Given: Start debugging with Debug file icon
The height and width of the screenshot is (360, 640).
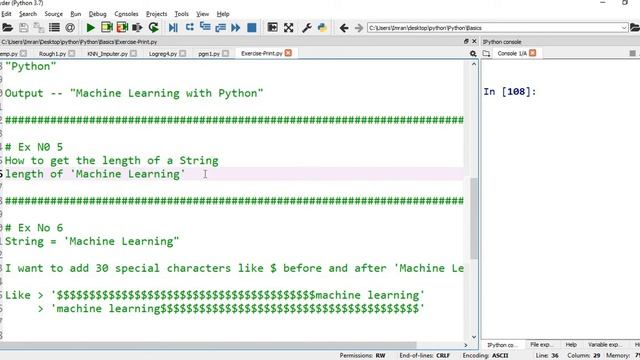Looking at the screenshot, I should [x=173, y=28].
